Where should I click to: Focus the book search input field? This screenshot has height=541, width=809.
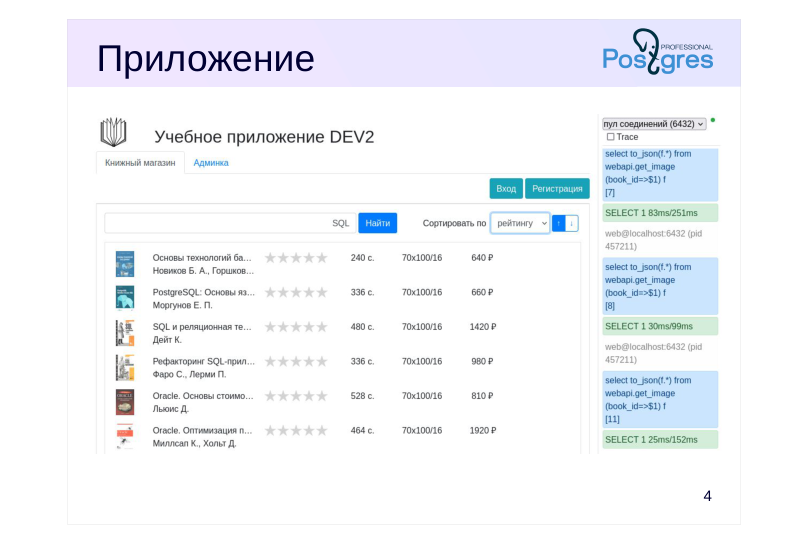[230, 223]
